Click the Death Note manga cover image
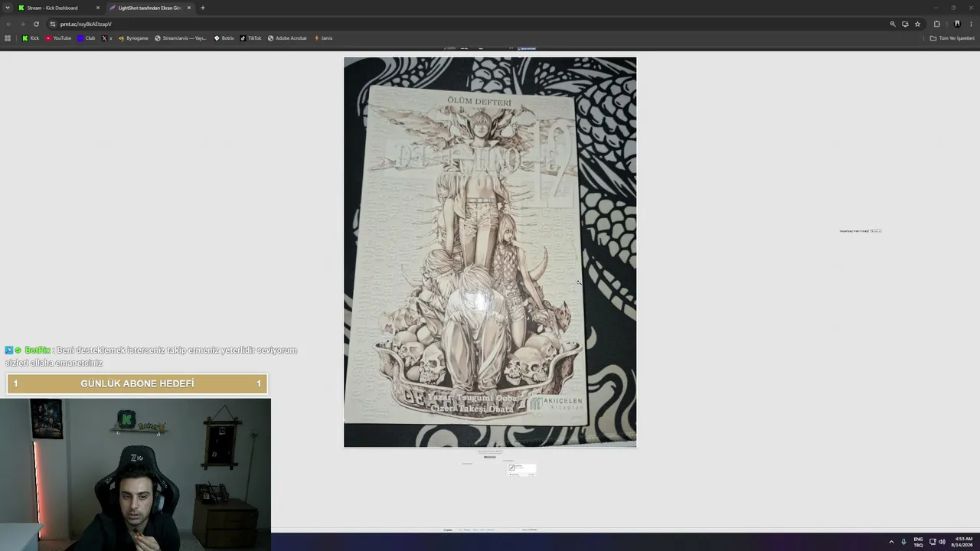 (490, 252)
